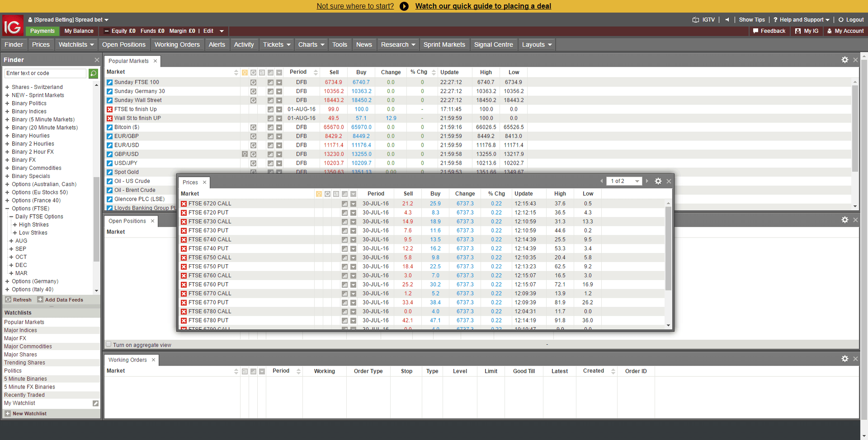Click the play icon next to quick guide link
This screenshot has height=440, width=868.
(x=404, y=6)
